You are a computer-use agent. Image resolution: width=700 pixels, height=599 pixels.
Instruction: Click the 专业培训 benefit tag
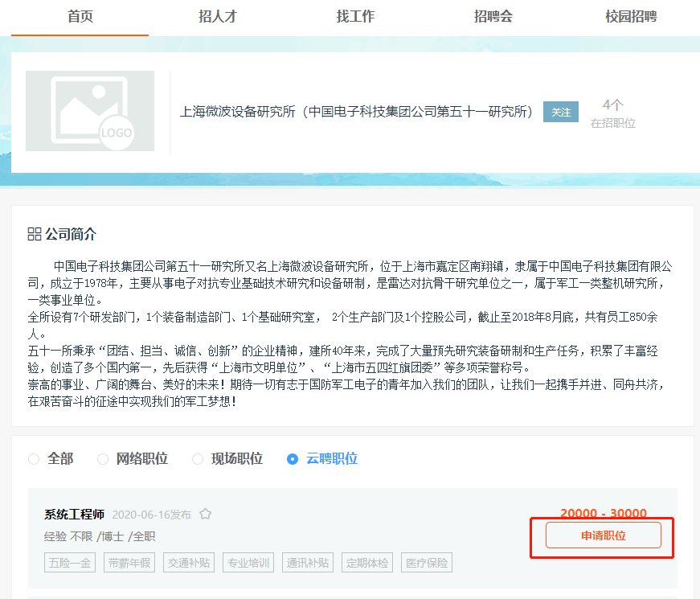point(248,563)
